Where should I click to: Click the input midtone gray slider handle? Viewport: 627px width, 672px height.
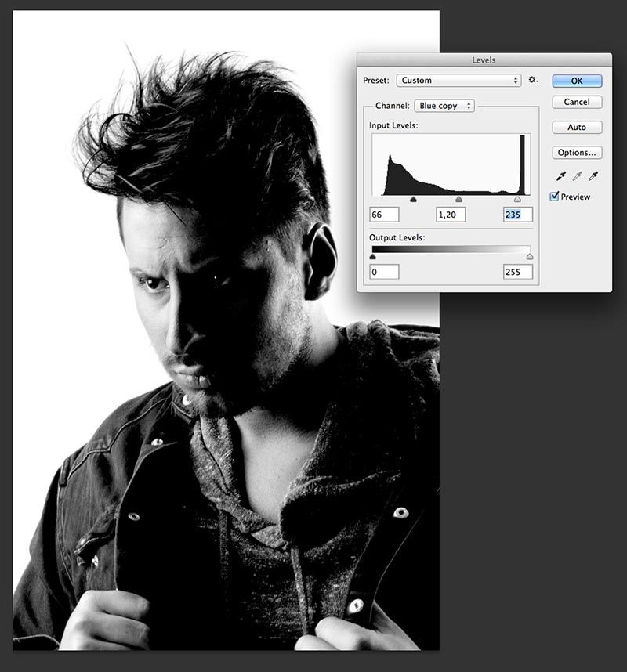[458, 200]
